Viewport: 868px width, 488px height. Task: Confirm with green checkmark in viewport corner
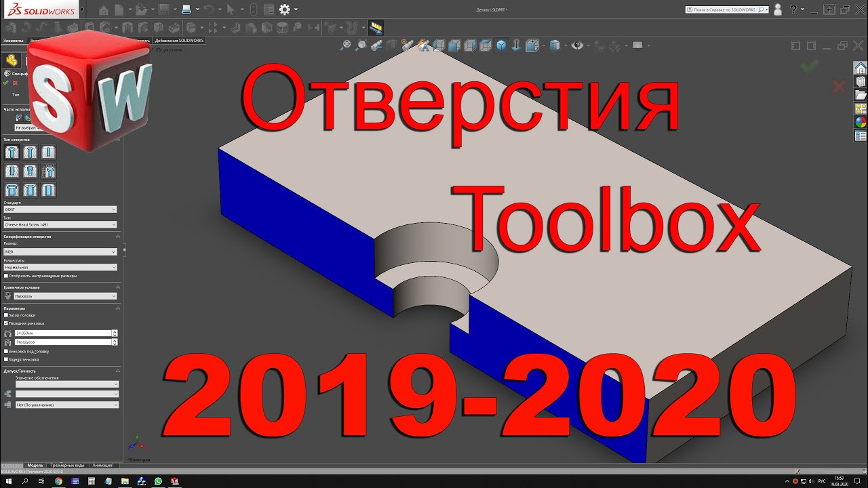tap(810, 66)
